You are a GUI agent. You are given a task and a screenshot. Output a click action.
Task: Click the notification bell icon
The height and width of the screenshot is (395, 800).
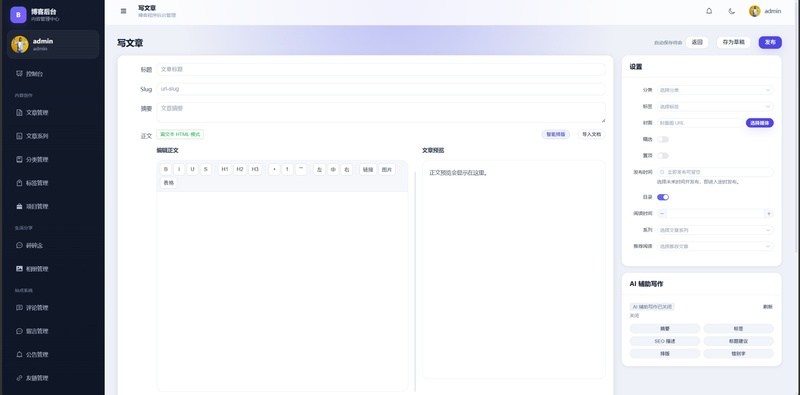[x=709, y=11]
